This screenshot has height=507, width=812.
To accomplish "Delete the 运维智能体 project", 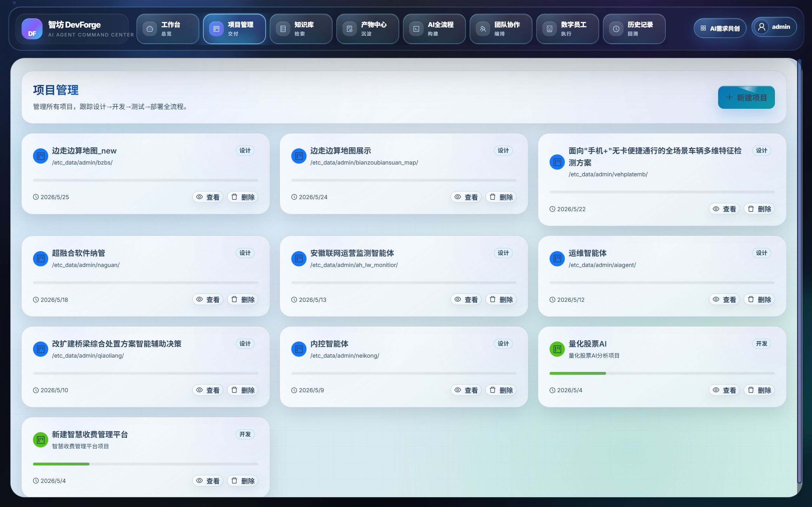I will 759,299.
